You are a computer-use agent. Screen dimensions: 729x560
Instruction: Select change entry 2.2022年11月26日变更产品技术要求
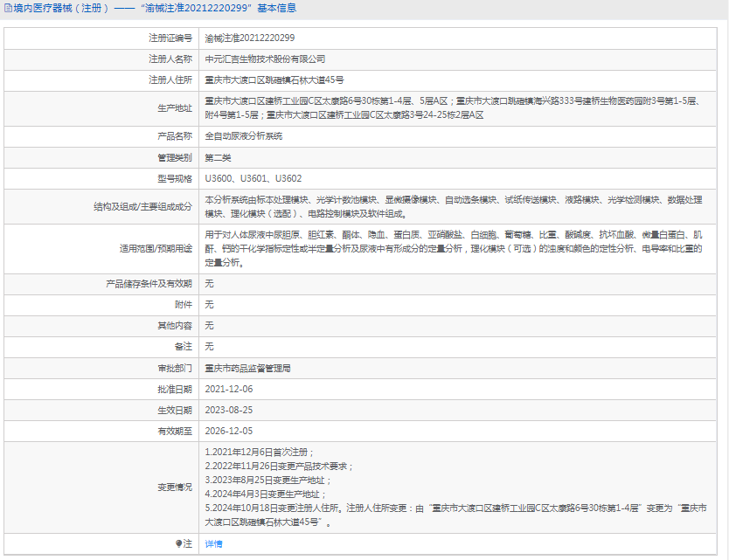tap(279, 467)
